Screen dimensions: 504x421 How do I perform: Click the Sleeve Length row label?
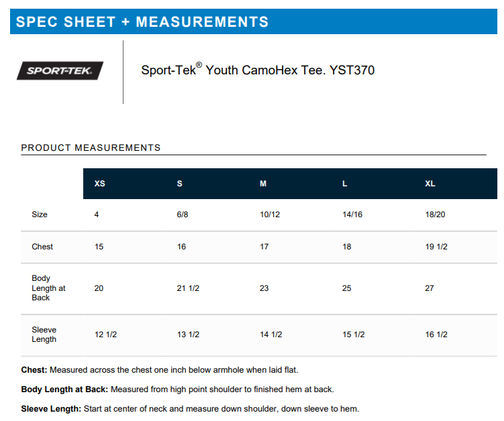tap(44, 335)
